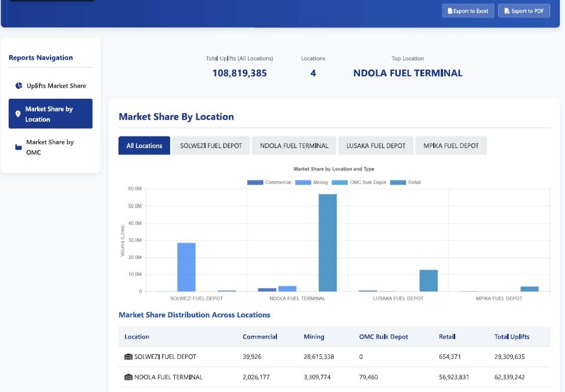Screen dimensions: 565x392
Task: Switch to the LUSAKA FUEL DEPOT tab
Action: tap(376, 146)
